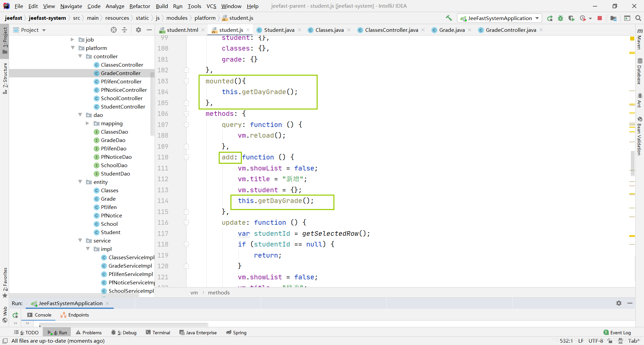Open Java Enterprise tool window button
The height and width of the screenshot is (345, 644).
pos(198,333)
